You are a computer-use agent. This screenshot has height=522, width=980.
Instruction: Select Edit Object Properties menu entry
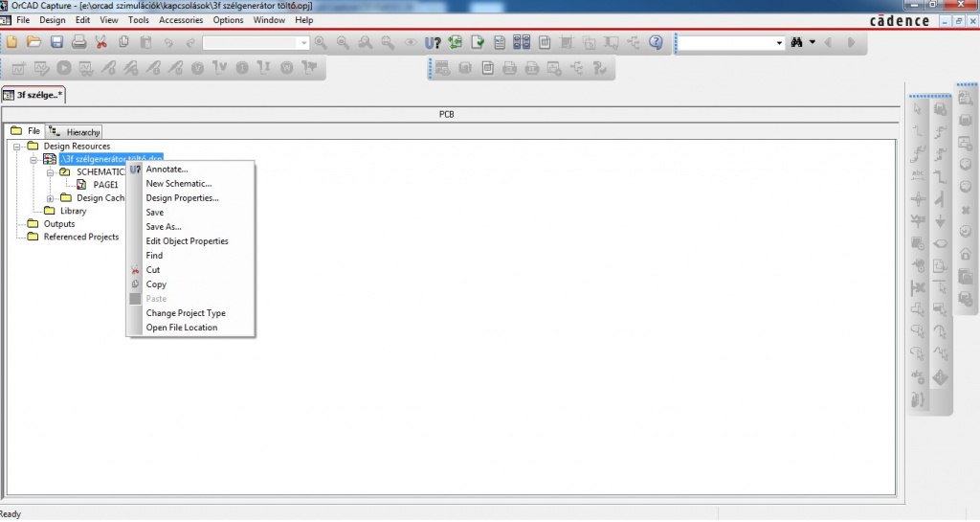pyautogui.click(x=190, y=241)
